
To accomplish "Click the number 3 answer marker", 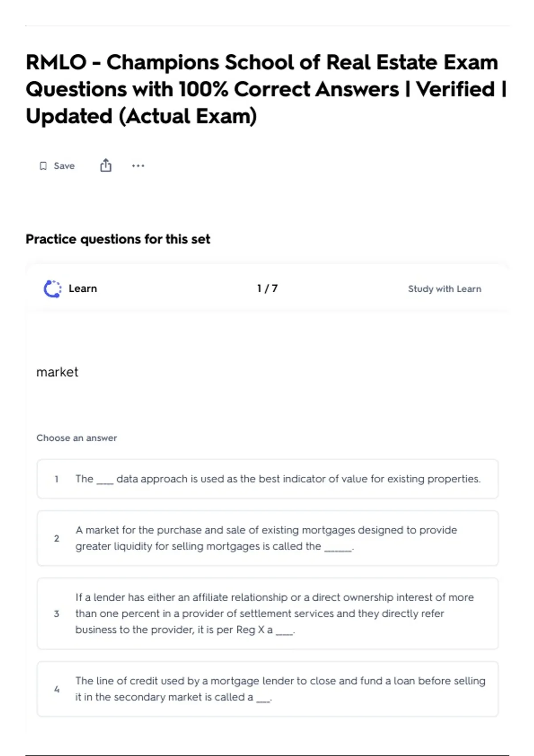I will click(x=57, y=614).
